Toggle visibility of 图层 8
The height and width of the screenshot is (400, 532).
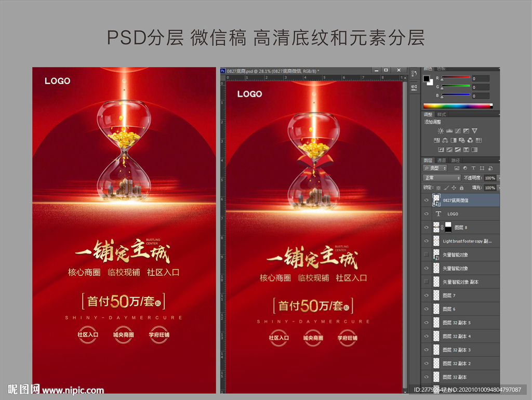point(427,228)
